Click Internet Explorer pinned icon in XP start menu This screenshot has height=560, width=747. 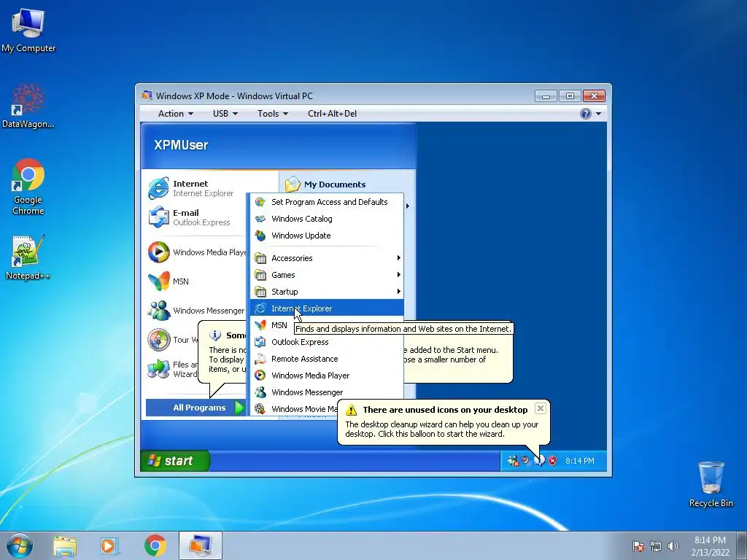click(158, 188)
